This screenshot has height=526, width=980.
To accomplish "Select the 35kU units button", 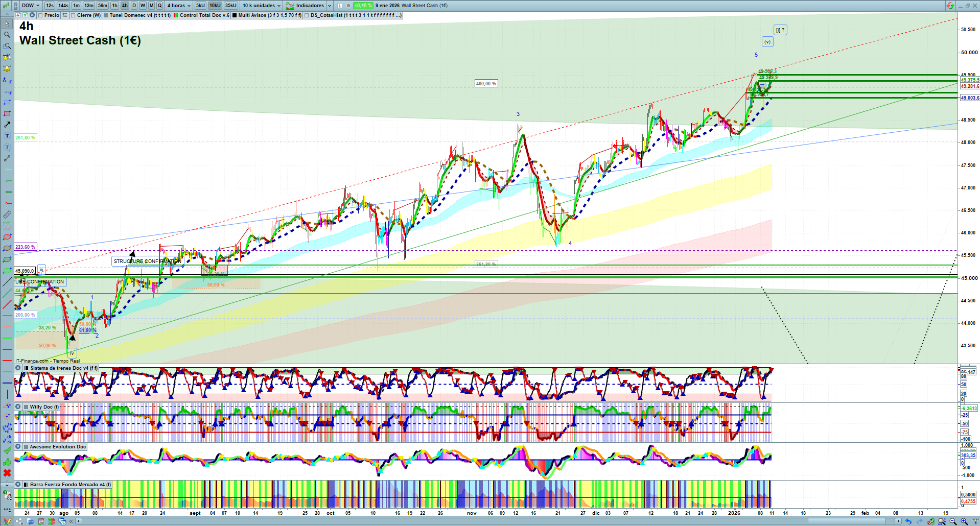I will point(231,6).
